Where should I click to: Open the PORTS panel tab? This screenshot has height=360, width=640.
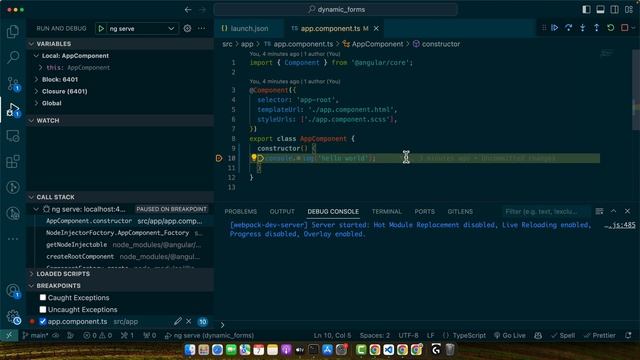pyautogui.click(x=424, y=211)
